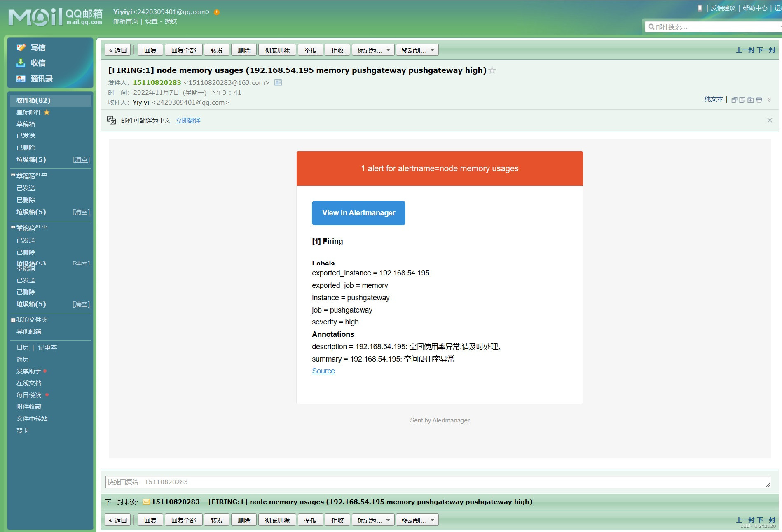Open 设置 settings in header

tap(151, 21)
